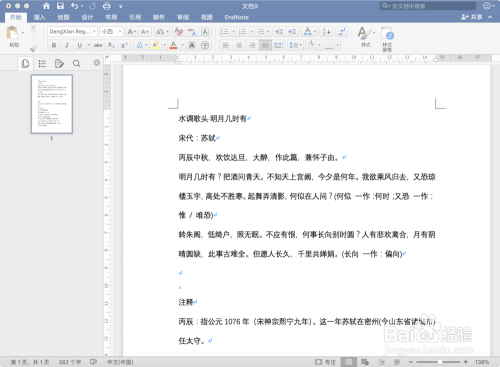Click the 共享 (Share) button
The image size is (500, 367).
pos(472,17)
